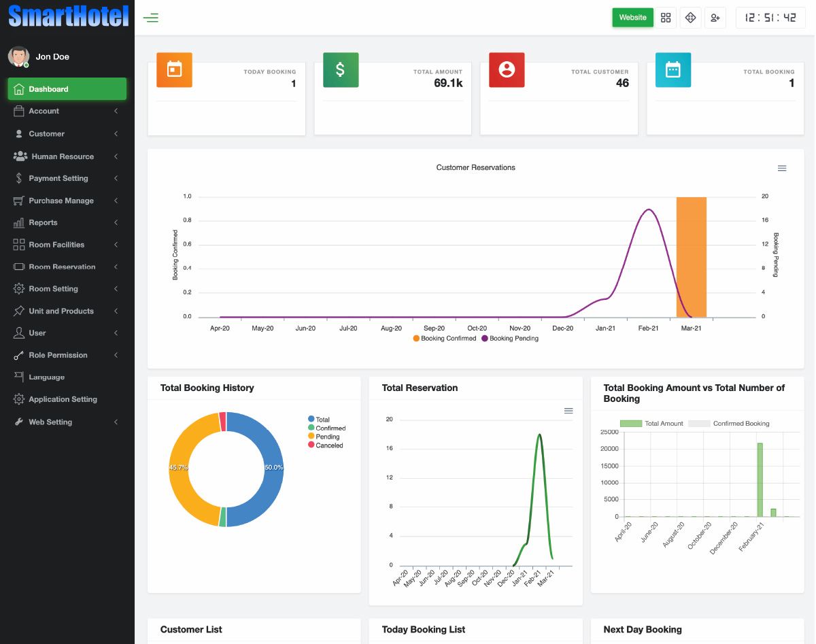Screen dimensions: 816x644
Task: Click the Jon Doe profile name
Action: 52,56
